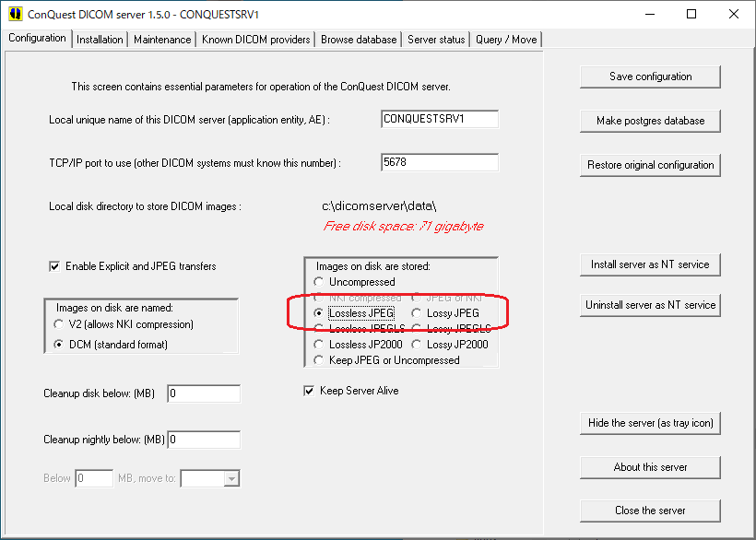Open the 'move to' dropdown arrow
Image resolution: width=756 pixels, height=540 pixels.
232,479
